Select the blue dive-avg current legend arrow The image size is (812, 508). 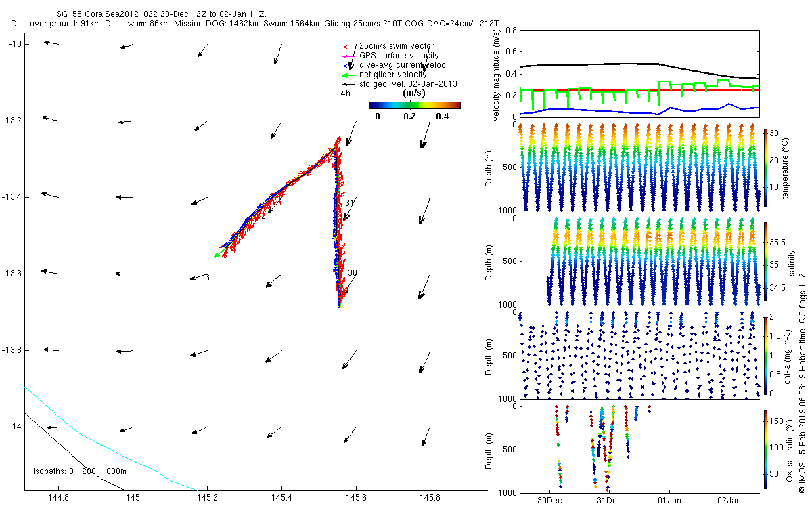pos(349,65)
